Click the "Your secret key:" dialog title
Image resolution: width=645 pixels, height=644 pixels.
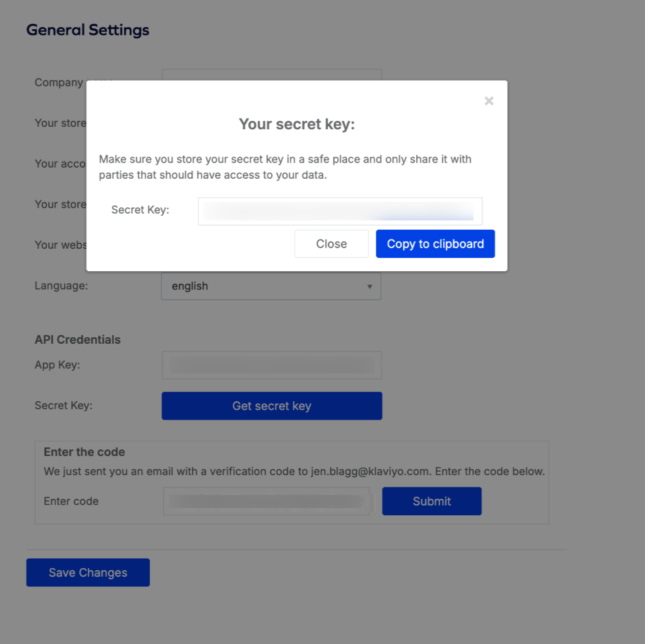point(297,124)
